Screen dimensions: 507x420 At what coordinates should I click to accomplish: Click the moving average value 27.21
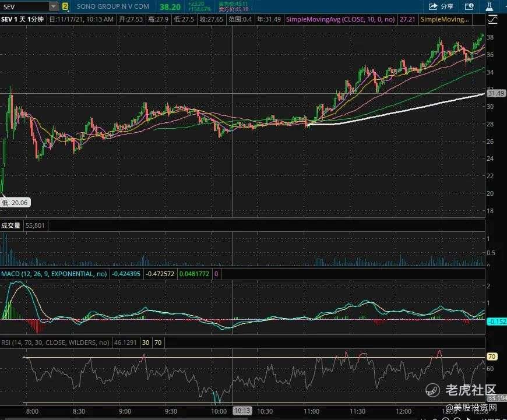point(407,19)
